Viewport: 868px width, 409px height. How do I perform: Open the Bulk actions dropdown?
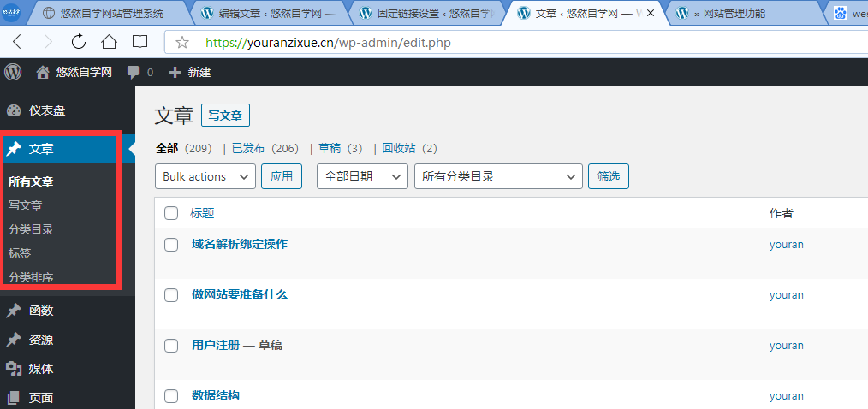coord(205,176)
